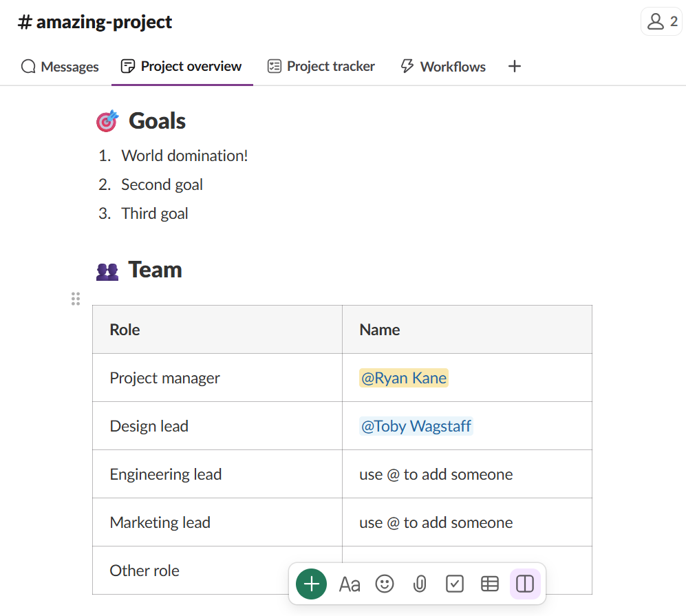The height and width of the screenshot is (616, 686).
Task: Select the Project overview tab
Action: (x=182, y=67)
